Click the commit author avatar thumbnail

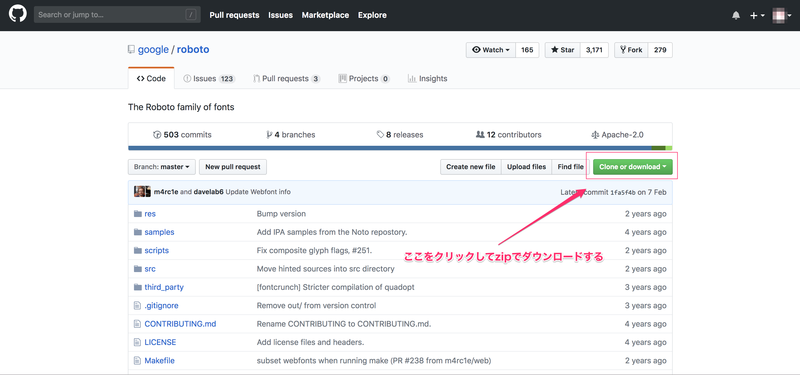point(142,192)
